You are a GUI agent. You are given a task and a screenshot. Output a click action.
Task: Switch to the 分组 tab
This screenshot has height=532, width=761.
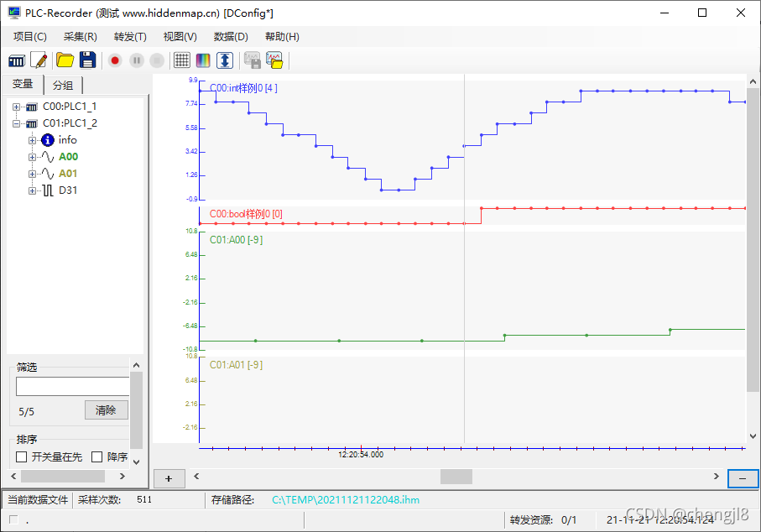click(x=63, y=86)
